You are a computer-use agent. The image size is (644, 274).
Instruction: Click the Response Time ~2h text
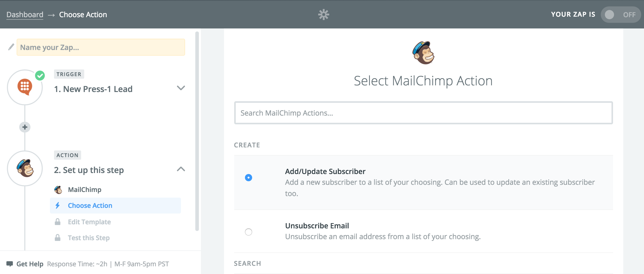77,264
